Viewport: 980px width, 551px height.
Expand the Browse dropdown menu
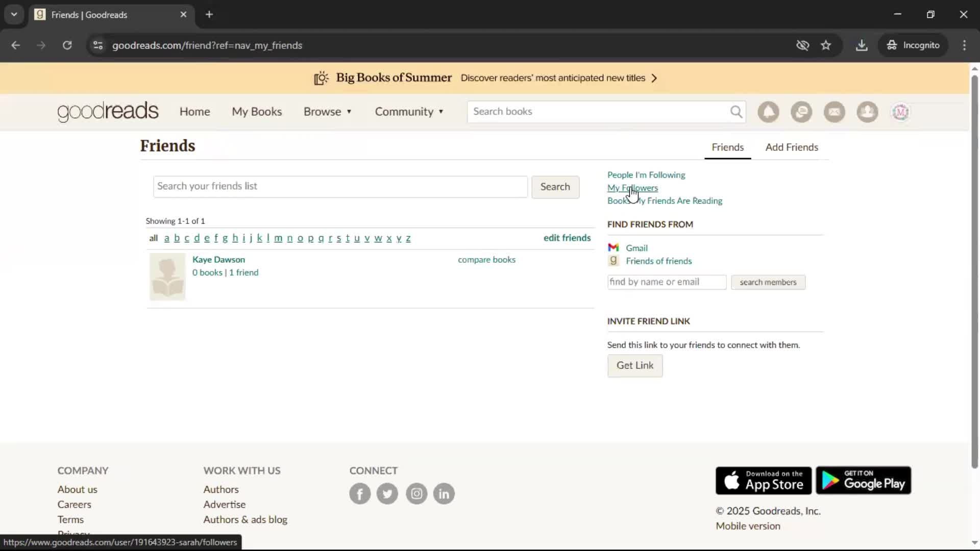click(328, 112)
